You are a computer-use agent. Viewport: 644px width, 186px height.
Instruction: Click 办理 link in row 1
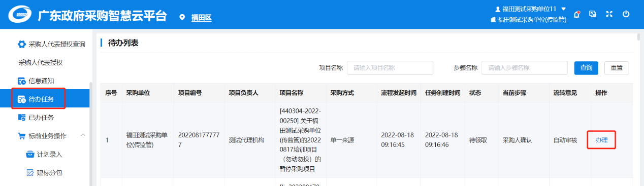pos(602,140)
